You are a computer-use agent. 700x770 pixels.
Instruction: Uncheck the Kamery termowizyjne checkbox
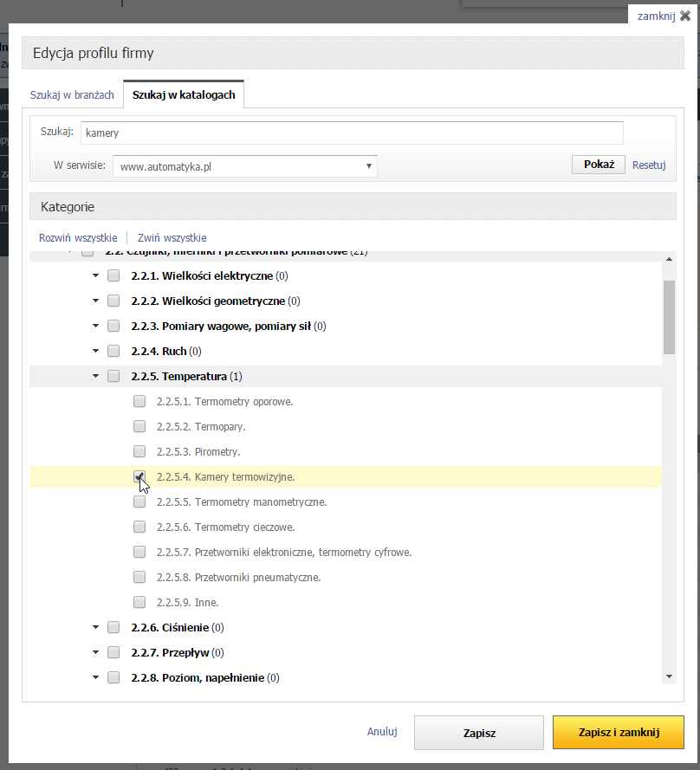pos(139,476)
